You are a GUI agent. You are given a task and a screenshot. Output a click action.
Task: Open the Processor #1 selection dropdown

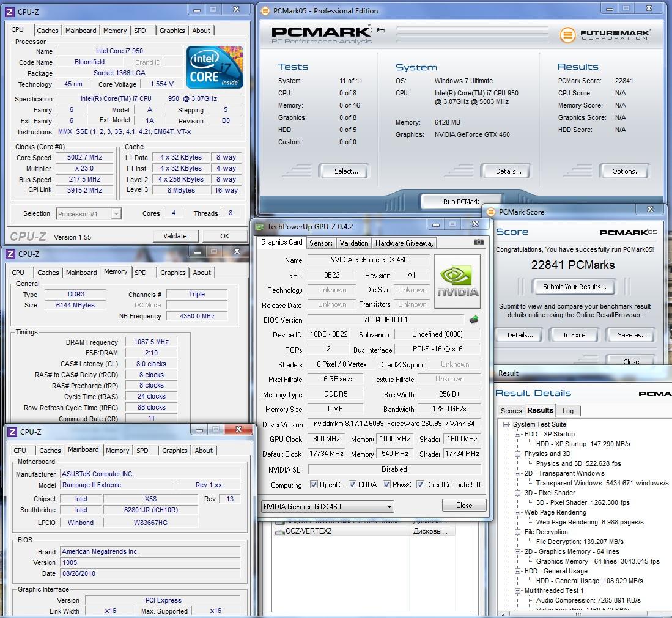tap(89, 214)
